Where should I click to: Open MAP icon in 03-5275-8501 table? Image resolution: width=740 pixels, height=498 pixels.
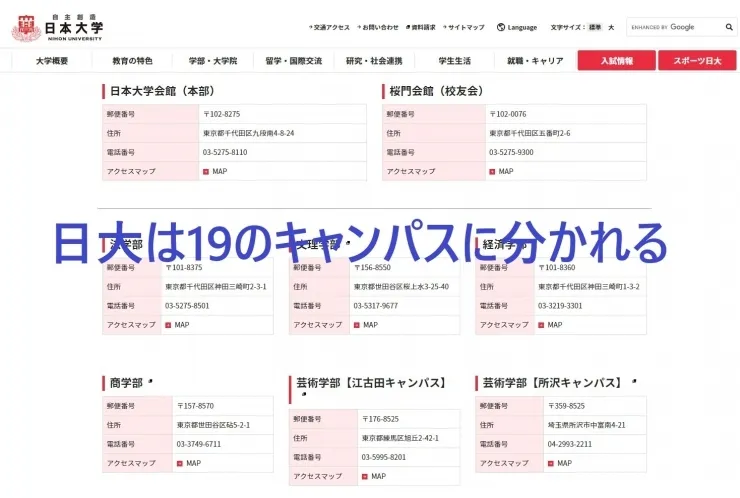pyautogui.click(x=168, y=325)
